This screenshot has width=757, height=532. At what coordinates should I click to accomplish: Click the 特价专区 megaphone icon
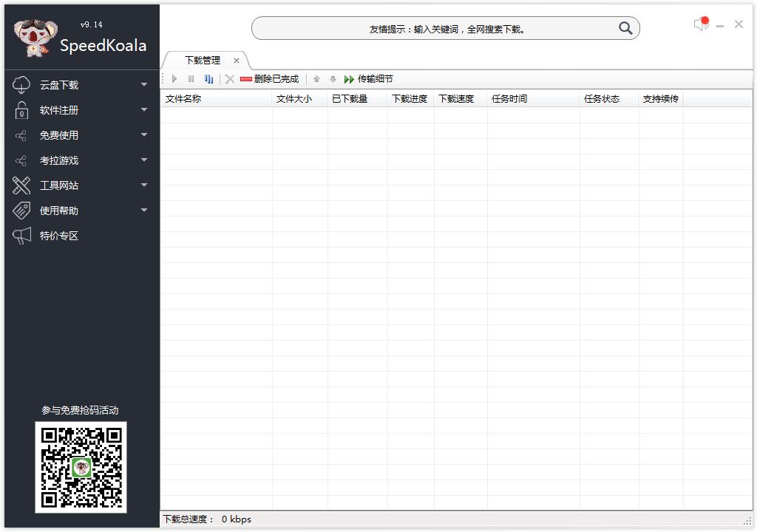pos(21,236)
